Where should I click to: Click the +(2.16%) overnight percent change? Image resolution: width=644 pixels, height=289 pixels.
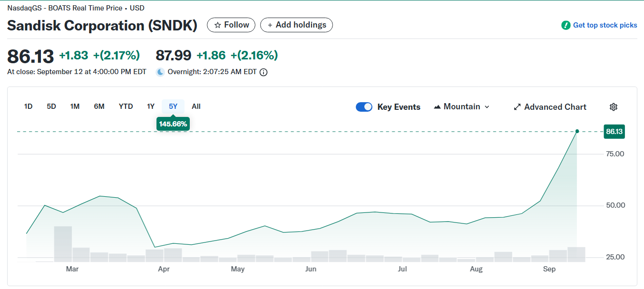tap(254, 56)
